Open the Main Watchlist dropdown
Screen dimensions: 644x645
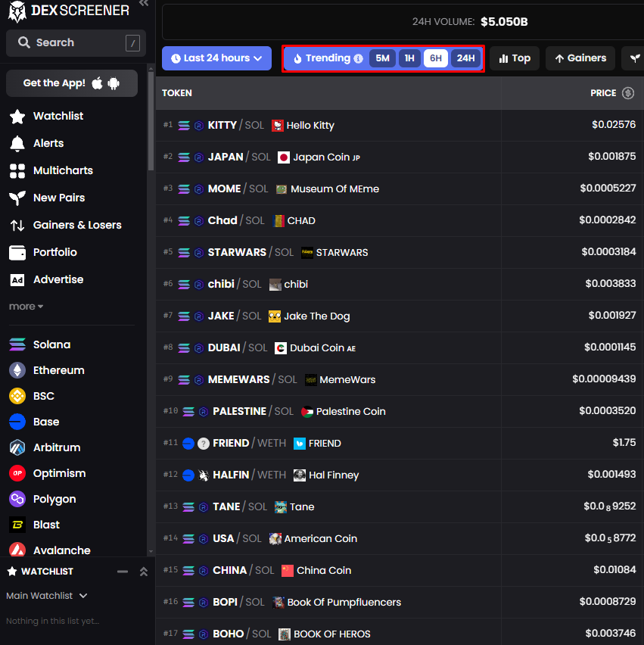tap(46, 596)
